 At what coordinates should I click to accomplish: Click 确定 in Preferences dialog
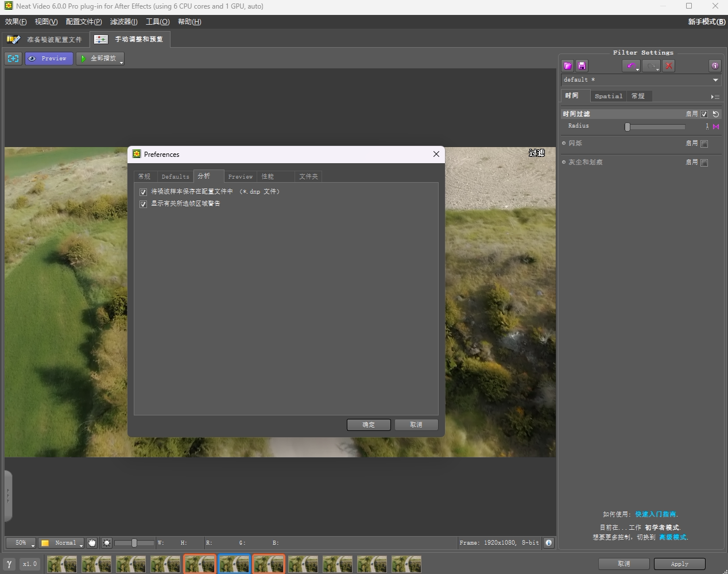(x=369, y=425)
